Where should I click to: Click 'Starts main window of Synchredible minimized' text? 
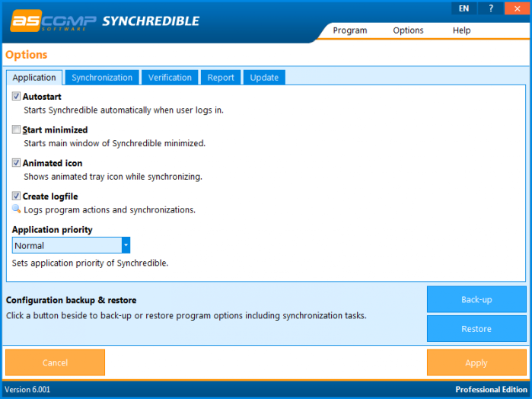point(114,143)
